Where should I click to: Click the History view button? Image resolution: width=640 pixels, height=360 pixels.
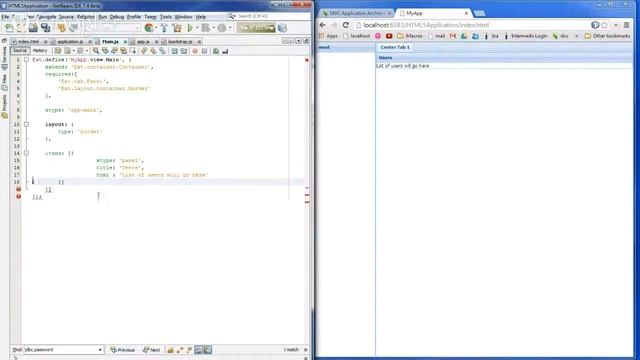pos(40,51)
